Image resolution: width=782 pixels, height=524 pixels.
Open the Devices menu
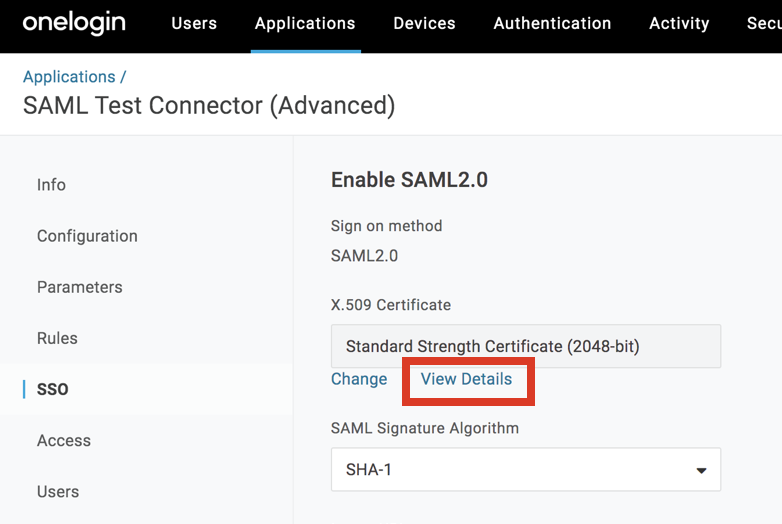[x=424, y=23]
